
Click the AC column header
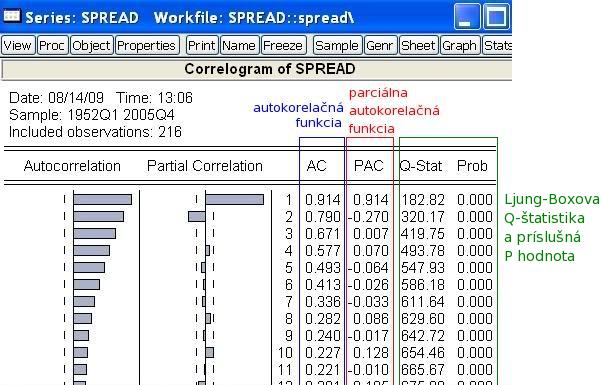316,166
